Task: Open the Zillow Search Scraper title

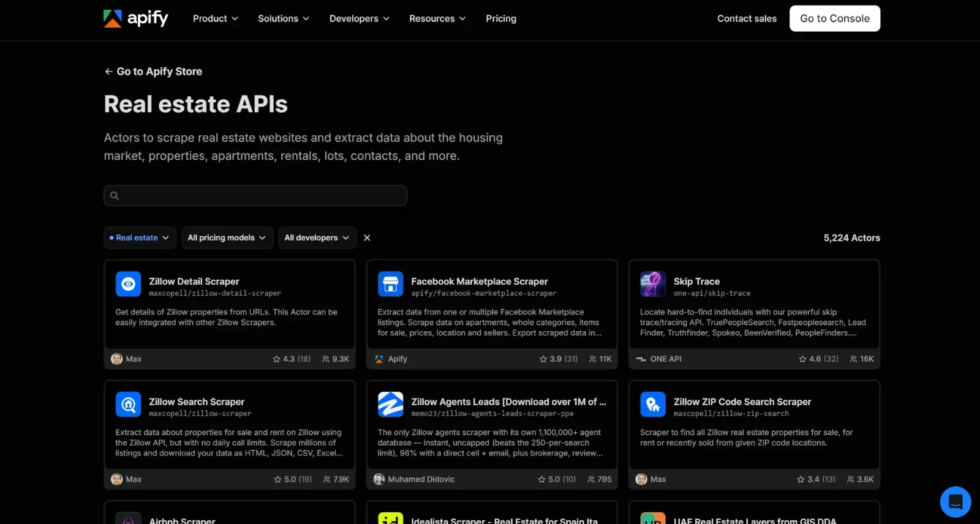Action: click(197, 402)
